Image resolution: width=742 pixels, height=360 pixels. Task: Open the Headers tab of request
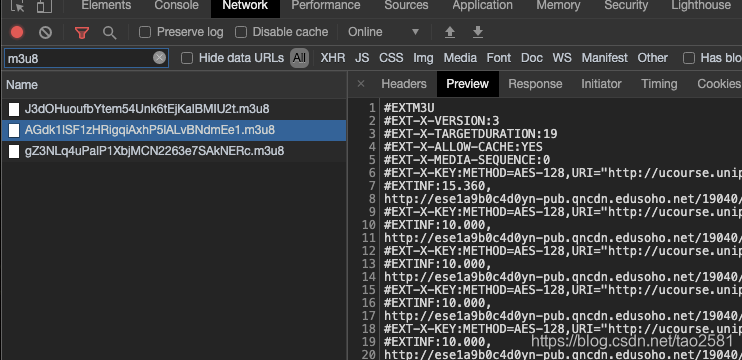[404, 84]
